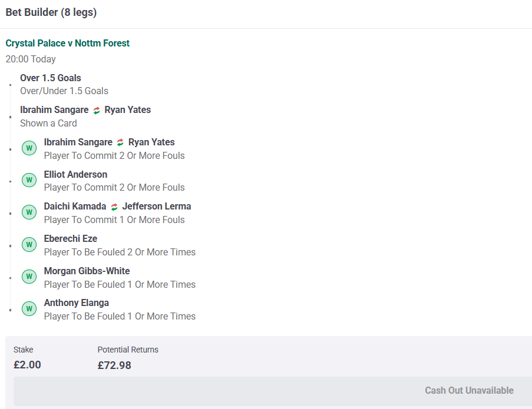Click the Jefferson Lerma player name
The height and width of the screenshot is (409, 532).
[157, 207]
